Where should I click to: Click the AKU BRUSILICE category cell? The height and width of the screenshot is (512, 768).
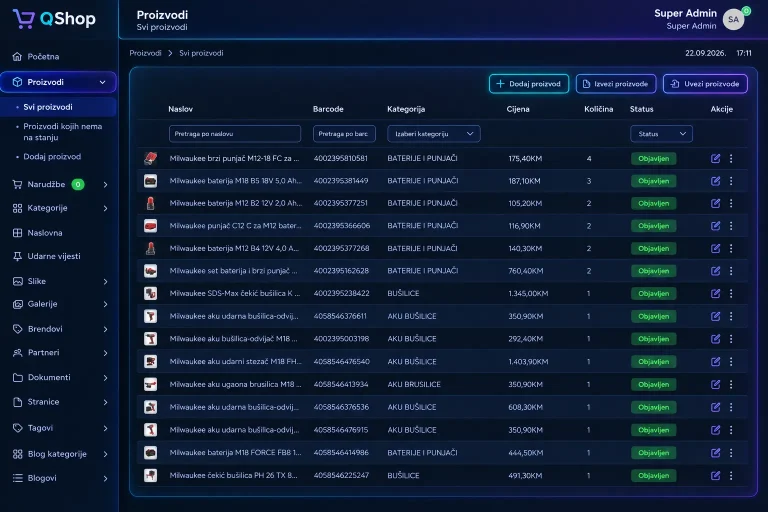pyautogui.click(x=414, y=385)
